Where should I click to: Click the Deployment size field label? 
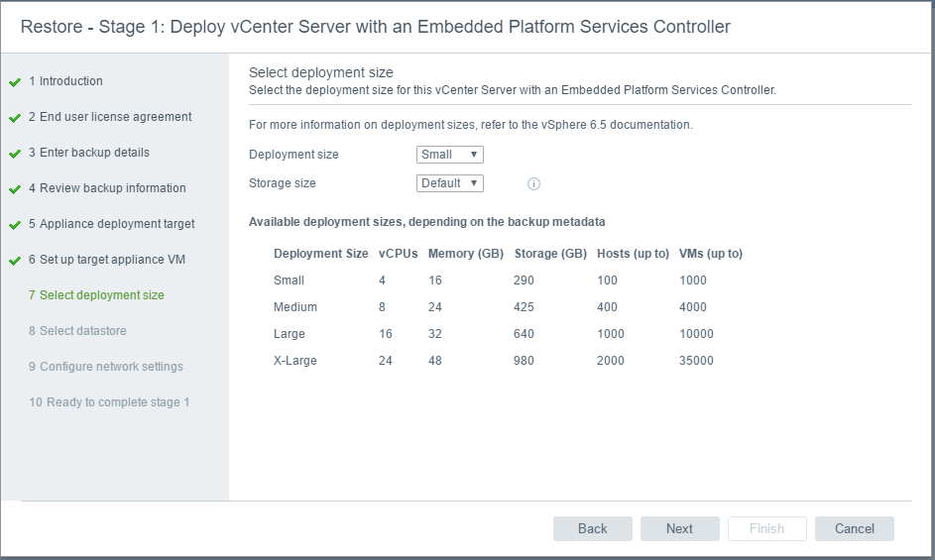pyautogui.click(x=293, y=155)
